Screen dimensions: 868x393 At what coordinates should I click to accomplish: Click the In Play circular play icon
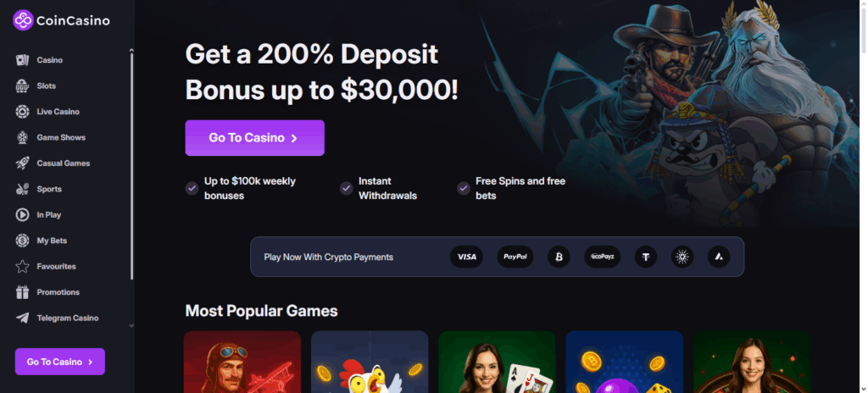(x=22, y=215)
